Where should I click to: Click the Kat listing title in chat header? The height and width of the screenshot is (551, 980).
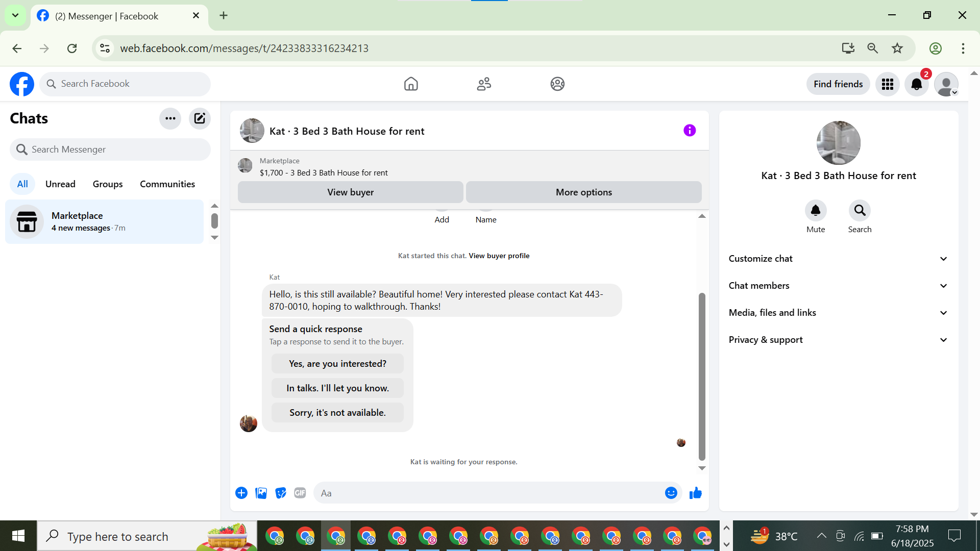point(347,131)
